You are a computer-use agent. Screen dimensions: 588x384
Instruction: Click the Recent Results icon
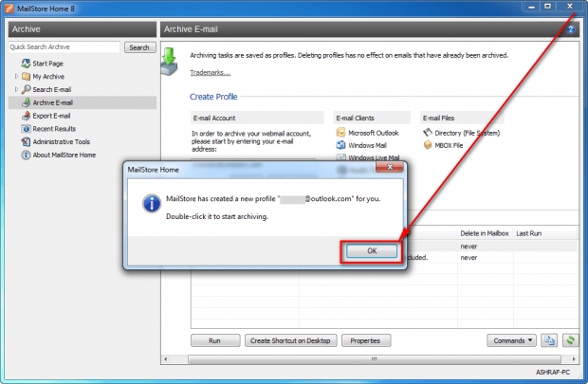point(26,129)
